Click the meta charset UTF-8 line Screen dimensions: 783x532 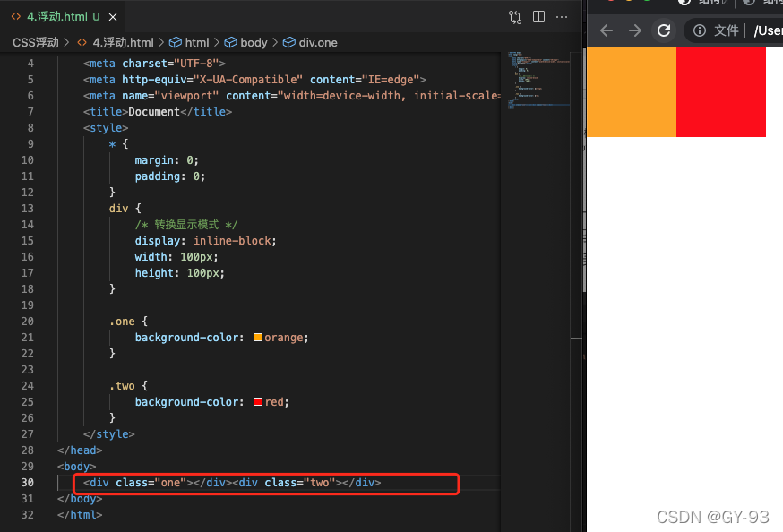tap(154, 64)
